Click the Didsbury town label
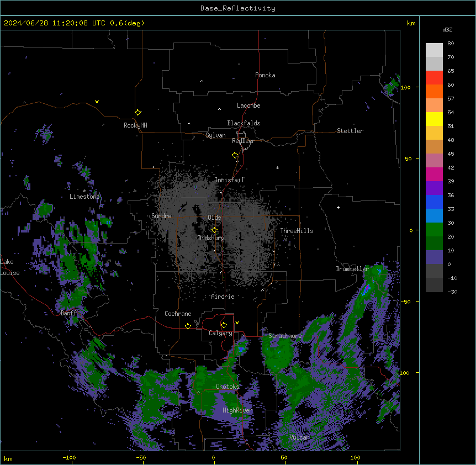The height and width of the screenshot is (465, 476). point(211,238)
